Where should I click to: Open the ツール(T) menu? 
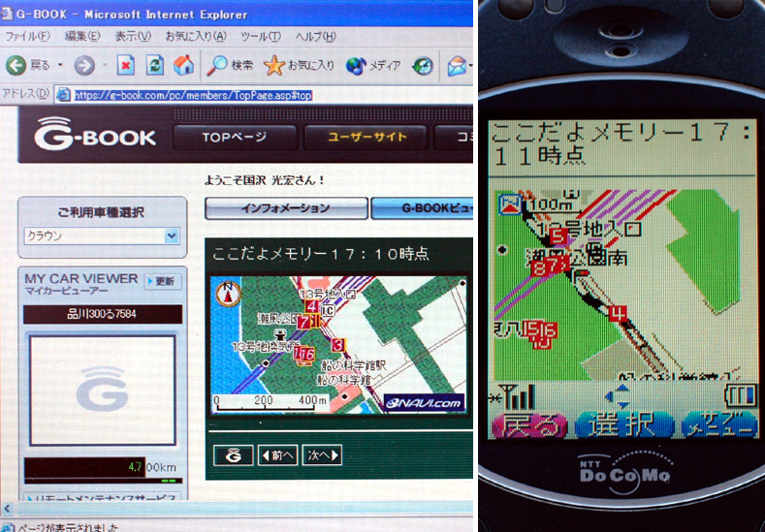coord(261,37)
